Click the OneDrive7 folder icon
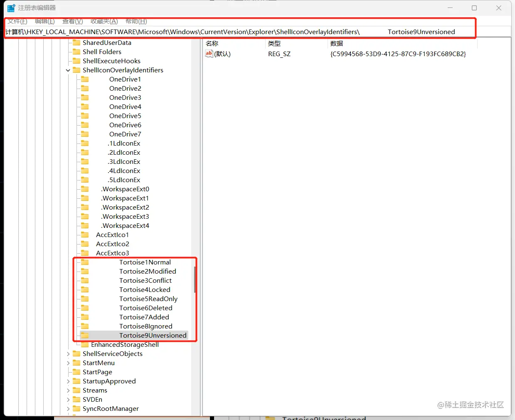Image resolution: width=515 pixels, height=420 pixels. click(x=85, y=134)
